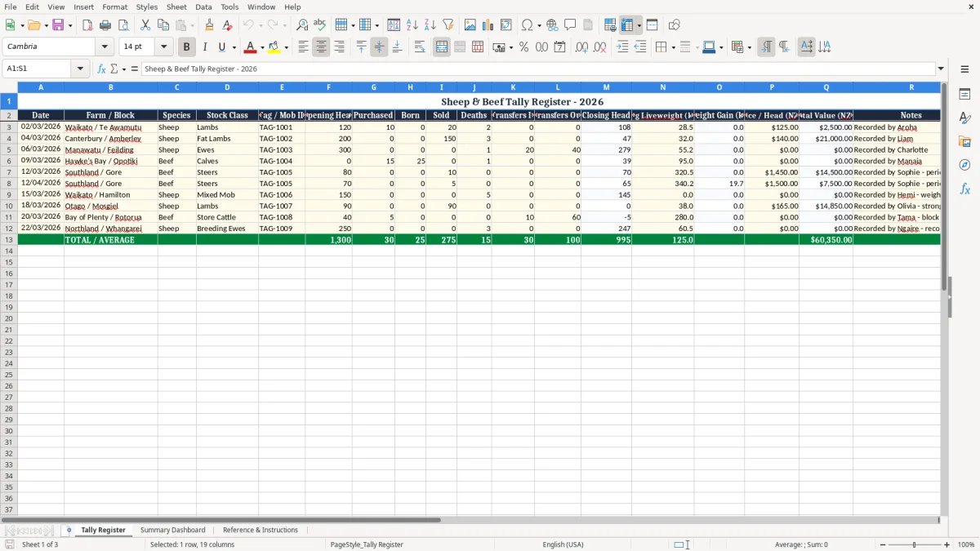The height and width of the screenshot is (551, 980).
Task: Insert Comment speech-bubble icon
Action: click(x=570, y=25)
